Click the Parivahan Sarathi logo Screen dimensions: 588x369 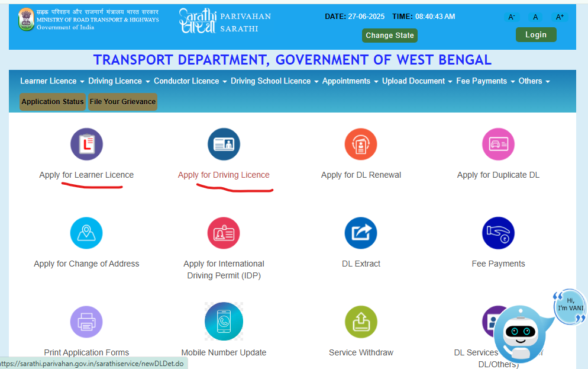pyautogui.click(x=225, y=21)
